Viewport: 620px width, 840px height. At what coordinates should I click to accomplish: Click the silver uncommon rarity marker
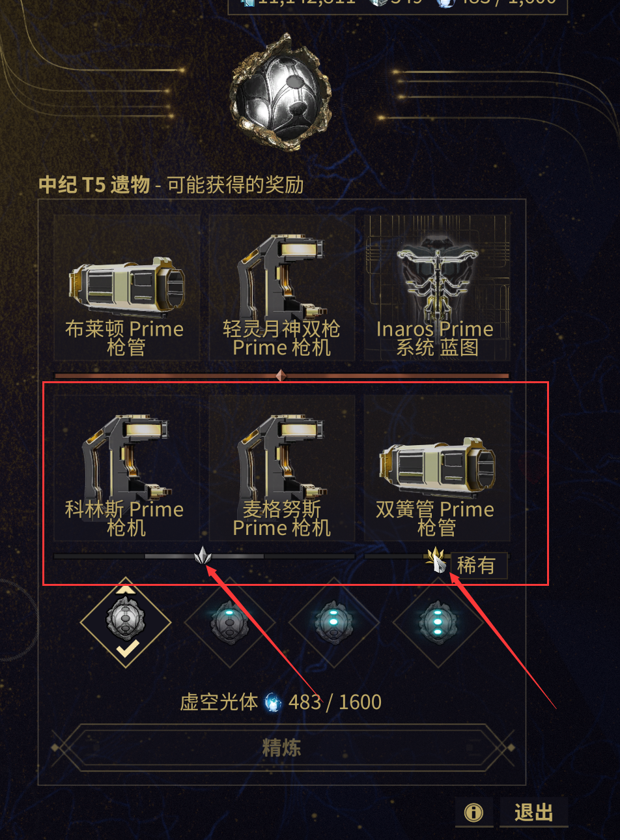pos(203,557)
